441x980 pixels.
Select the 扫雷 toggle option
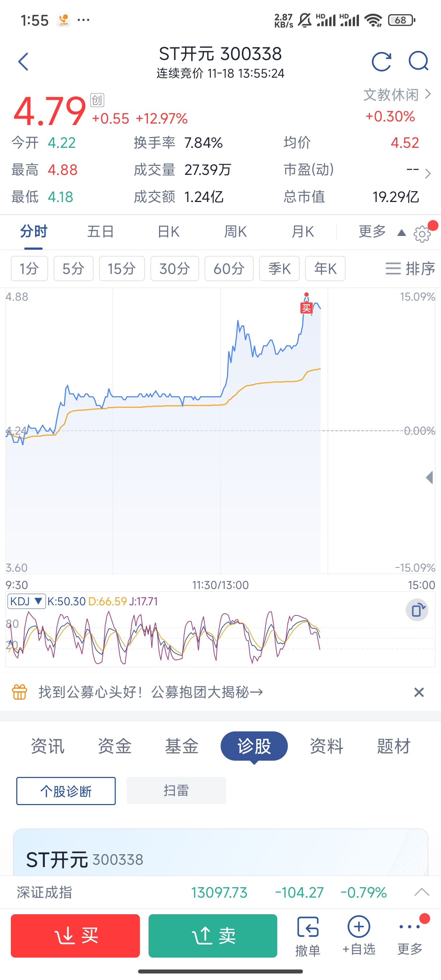176,791
